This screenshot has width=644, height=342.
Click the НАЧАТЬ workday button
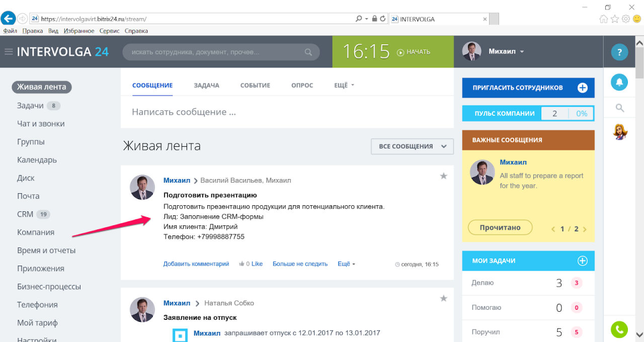click(414, 52)
